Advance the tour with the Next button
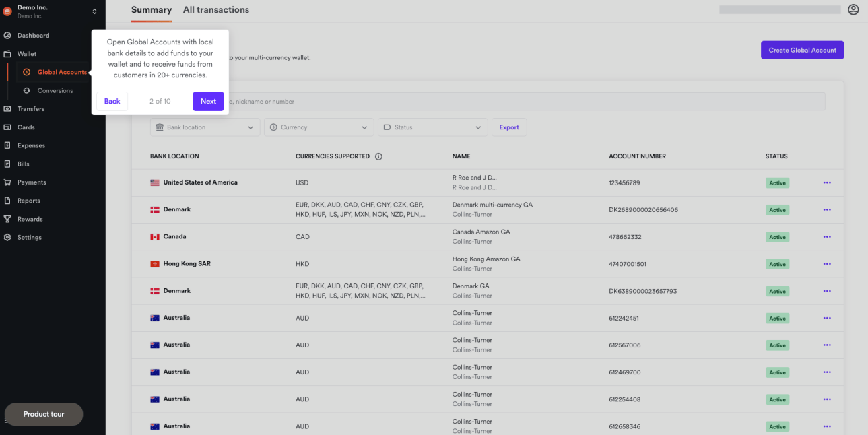Screen dimensions: 868x435 (x=208, y=101)
